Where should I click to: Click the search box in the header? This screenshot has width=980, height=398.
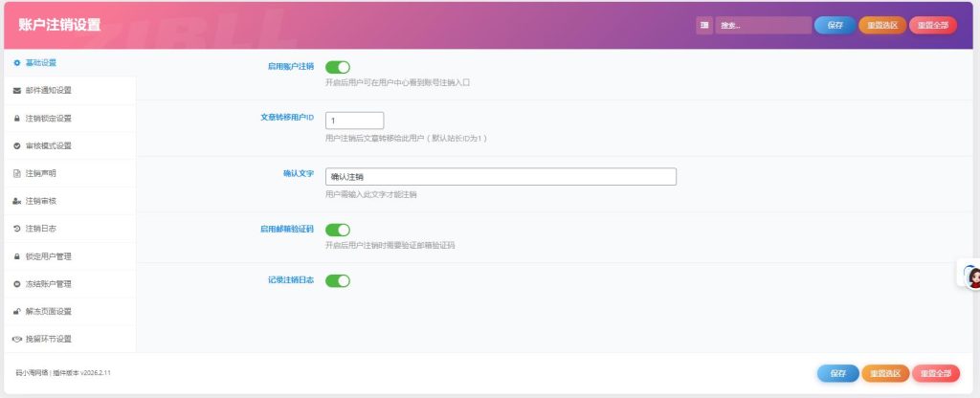point(763,25)
